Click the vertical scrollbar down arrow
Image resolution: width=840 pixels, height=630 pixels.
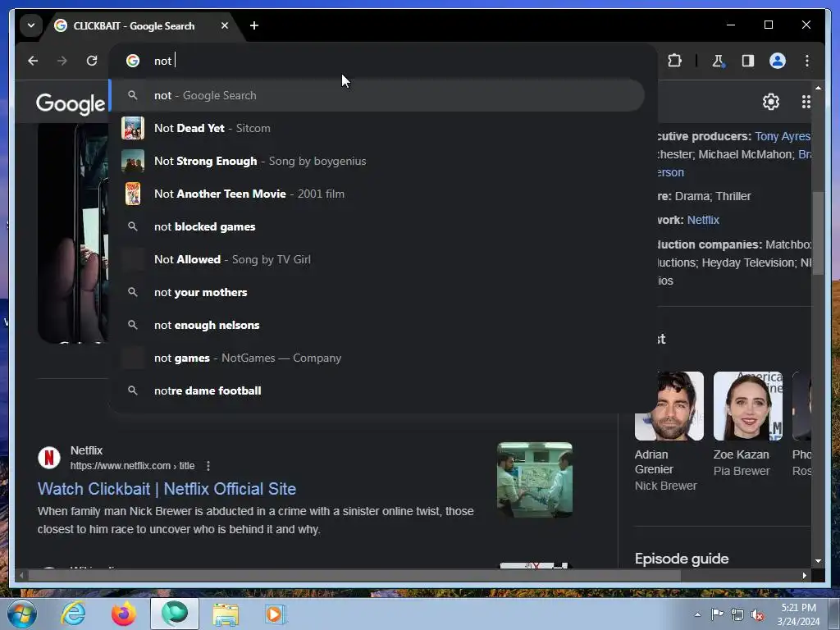pos(818,561)
